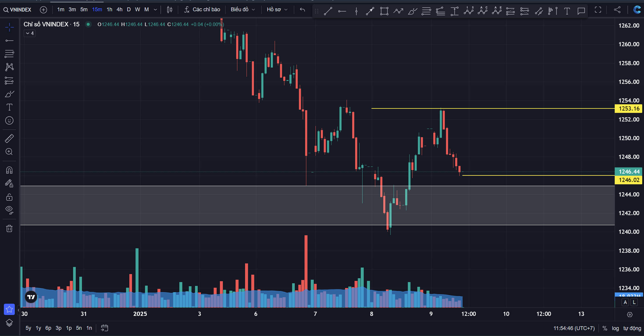Select the trend line tool in top toolbar
The width and height of the screenshot is (644, 336).
[x=328, y=11]
